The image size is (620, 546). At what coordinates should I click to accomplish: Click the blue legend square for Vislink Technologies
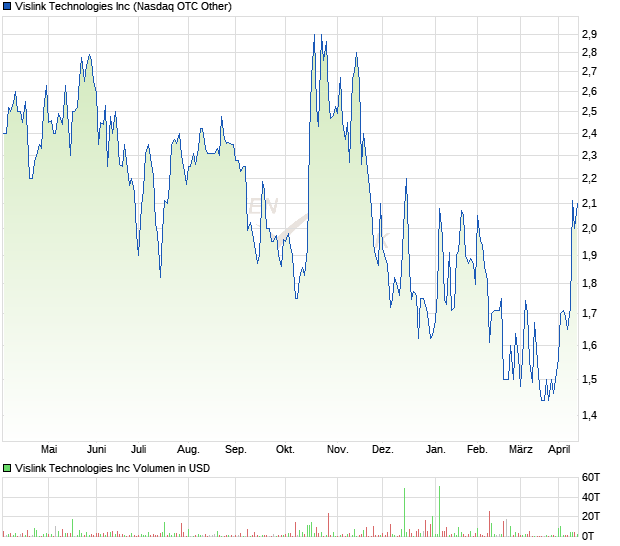pyautogui.click(x=7, y=6)
